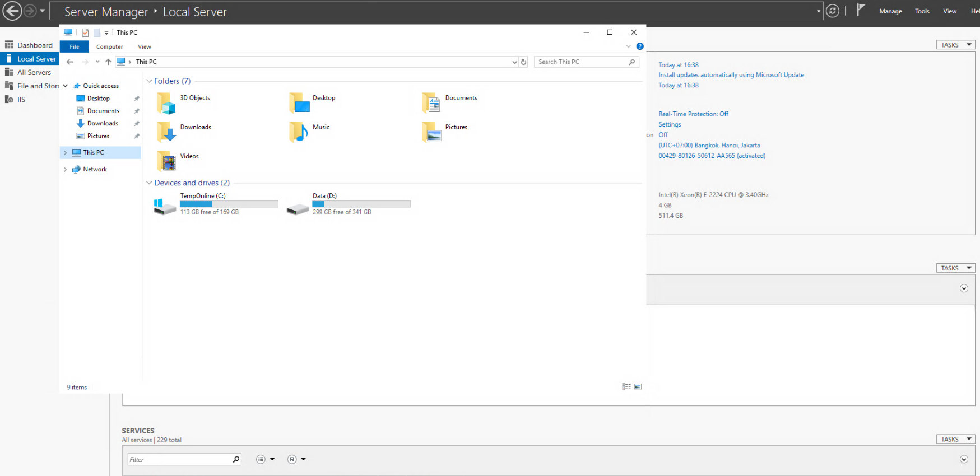Screen dimensions: 980x476
Task: Select Documents under Quick access
Action: tap(103, 111)
